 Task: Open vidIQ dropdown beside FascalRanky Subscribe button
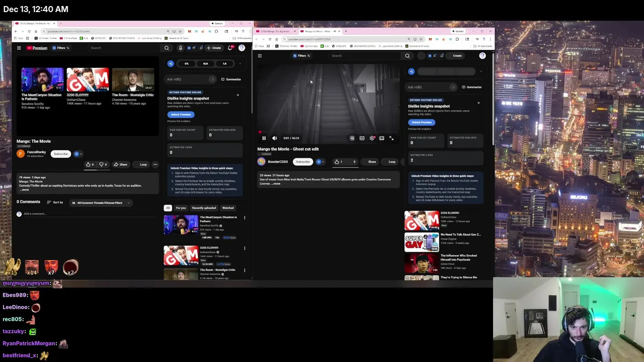(x=77, y=154)
